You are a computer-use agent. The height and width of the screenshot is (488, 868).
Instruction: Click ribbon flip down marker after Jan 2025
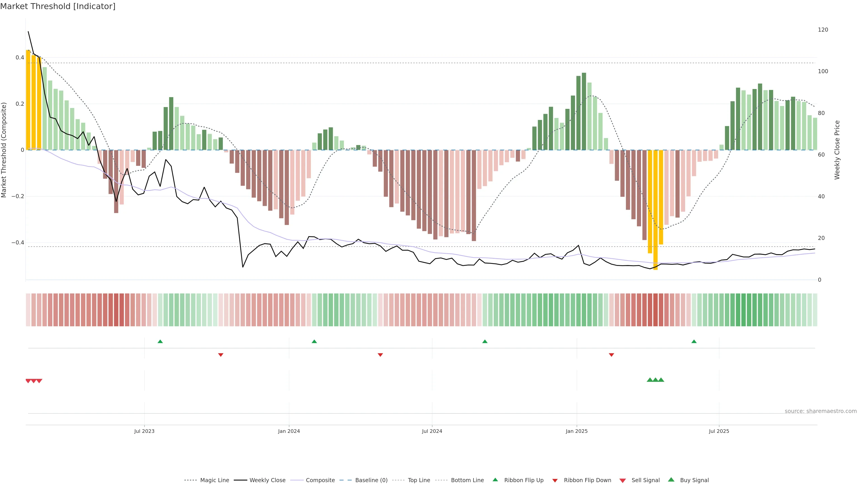(x=611, y=355)
